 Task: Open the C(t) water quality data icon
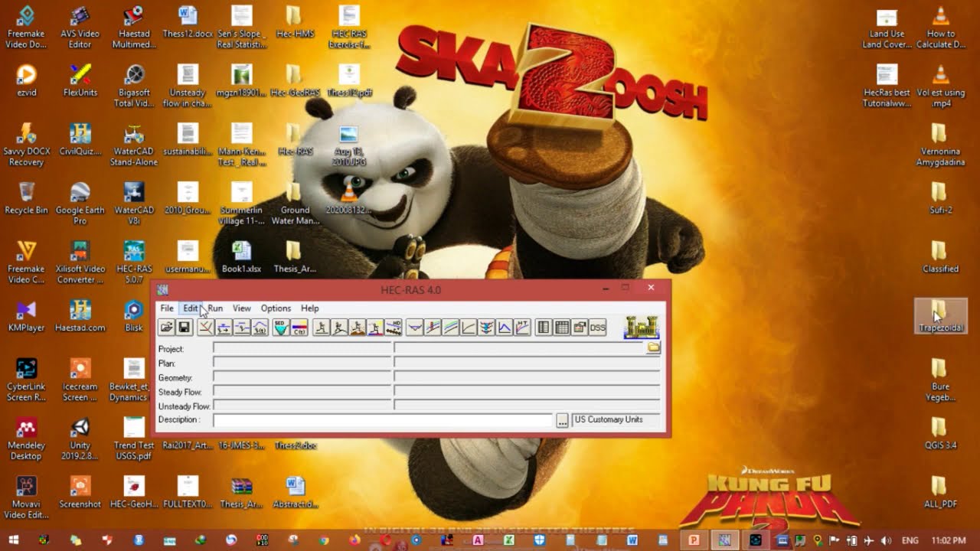click(299, 328)
